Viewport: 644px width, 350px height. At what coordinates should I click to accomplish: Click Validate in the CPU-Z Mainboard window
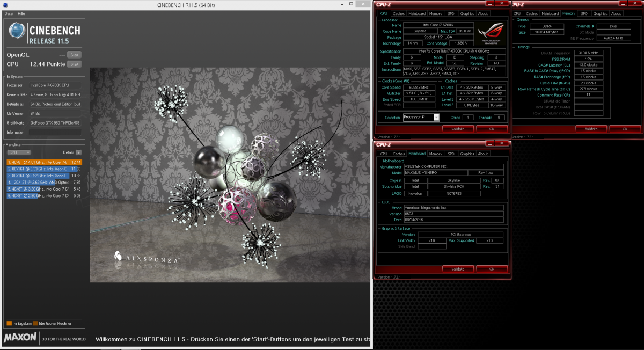[458, 269]
